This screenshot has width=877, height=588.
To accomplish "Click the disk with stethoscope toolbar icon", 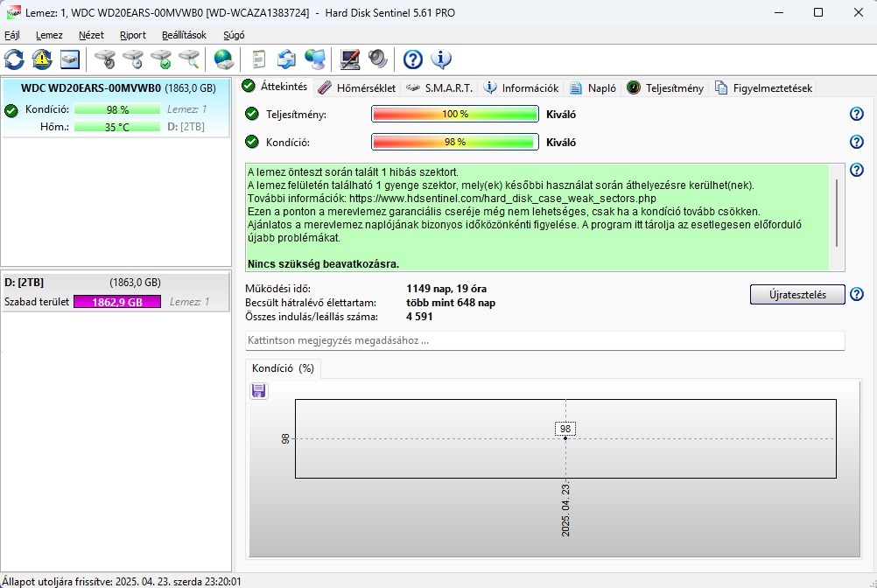I will pos(105,59).
